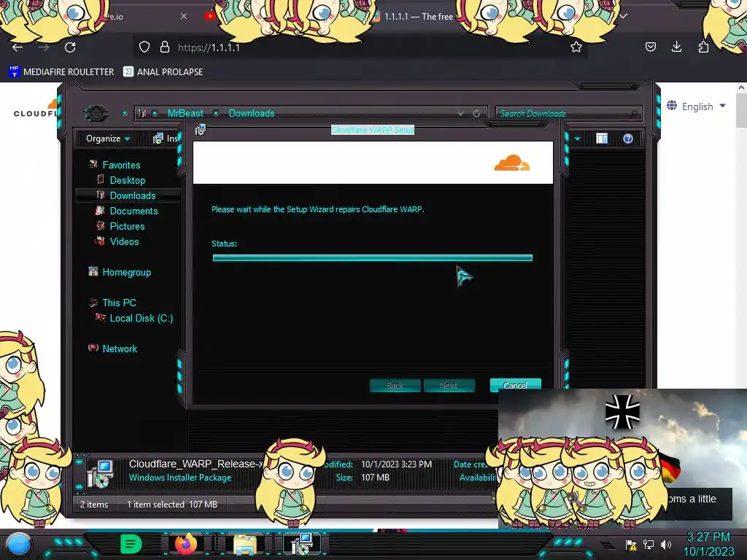747x560 pixels.
Task: Click the Back button in setup wizard
Action: 395,385
